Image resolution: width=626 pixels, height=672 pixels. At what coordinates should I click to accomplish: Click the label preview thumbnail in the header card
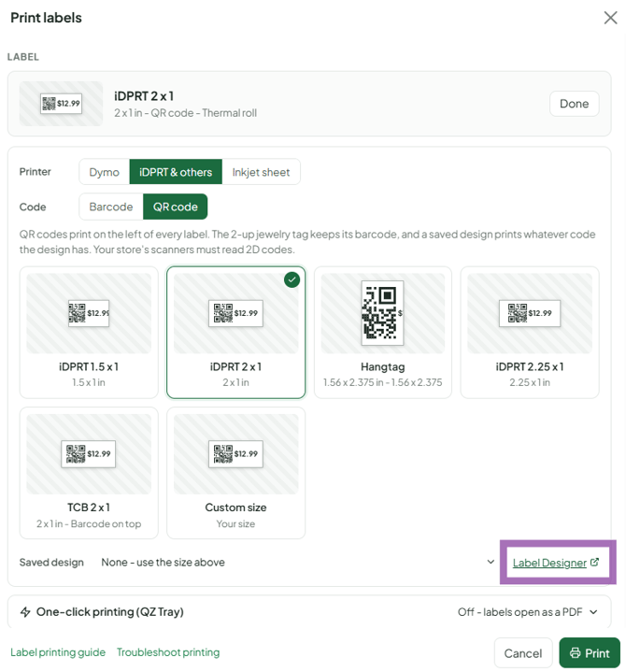pyautogui.click(x=61, y=104)
